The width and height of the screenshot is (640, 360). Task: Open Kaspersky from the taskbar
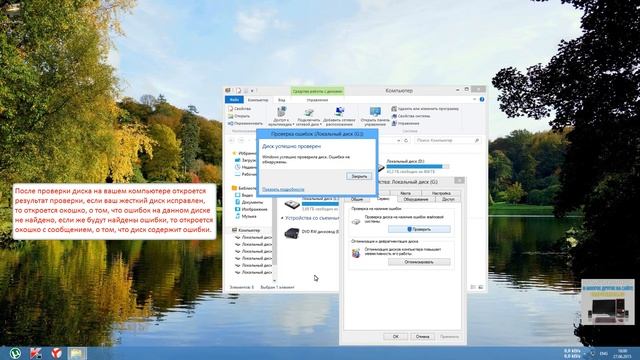(x=36, y=353)
